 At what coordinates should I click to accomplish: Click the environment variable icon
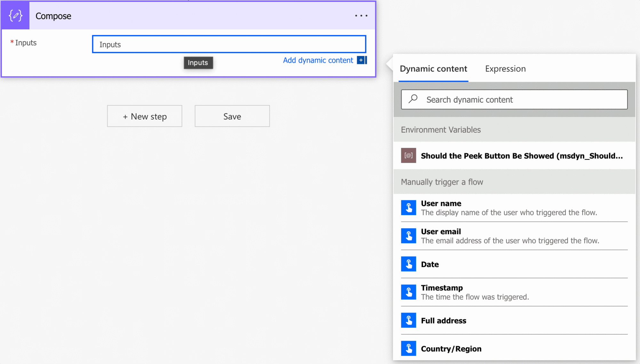pos(408,156)
